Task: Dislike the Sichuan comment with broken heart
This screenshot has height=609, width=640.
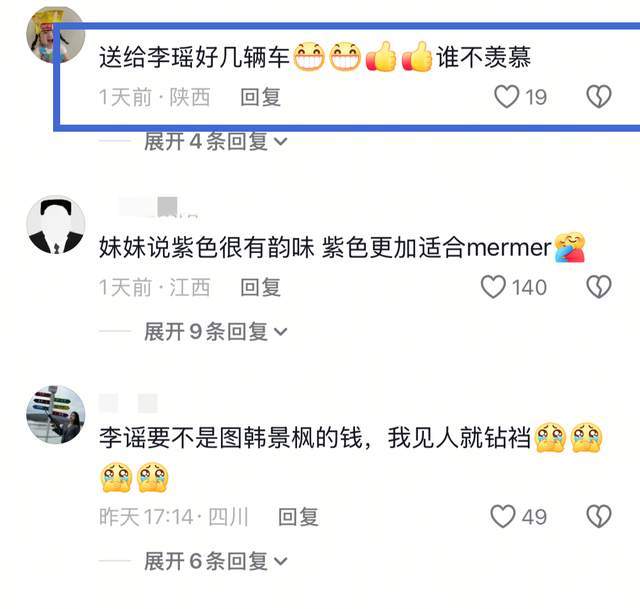Action: point(599,517)
